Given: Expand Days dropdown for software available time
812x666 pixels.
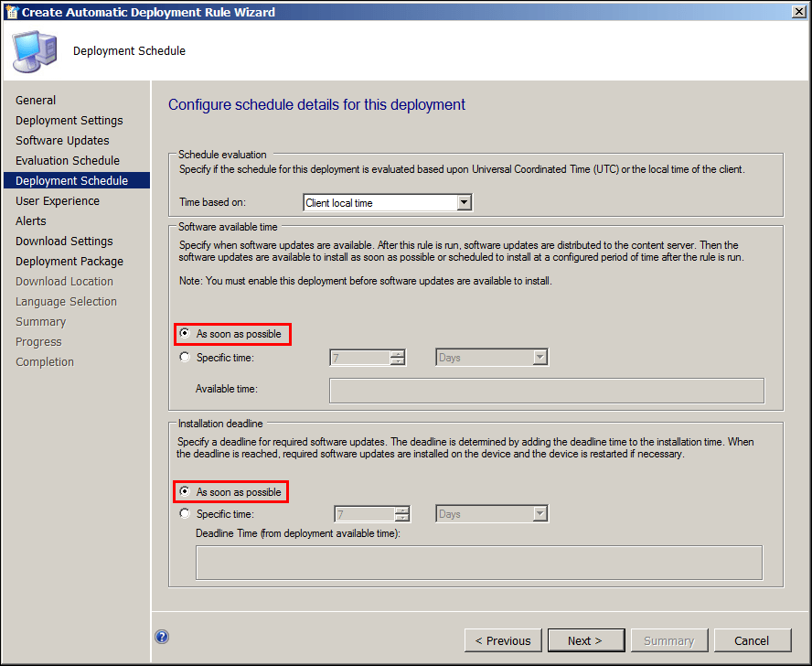Looking at the screenshot, I should point(540,358).
